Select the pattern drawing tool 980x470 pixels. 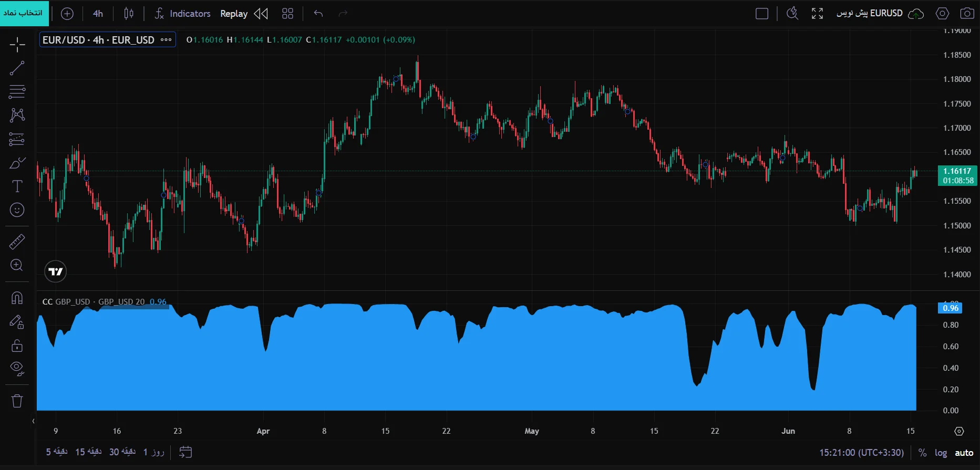pyautogui.click(x=17, y=116)
